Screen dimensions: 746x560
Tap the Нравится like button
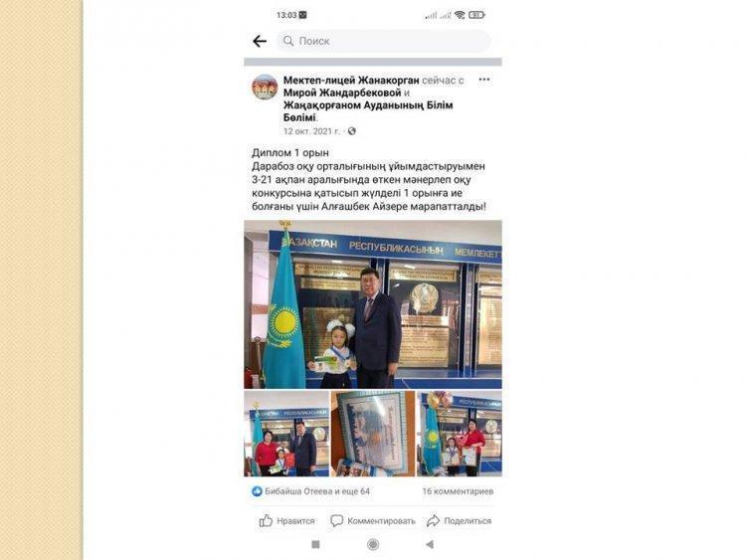(286, 521)
